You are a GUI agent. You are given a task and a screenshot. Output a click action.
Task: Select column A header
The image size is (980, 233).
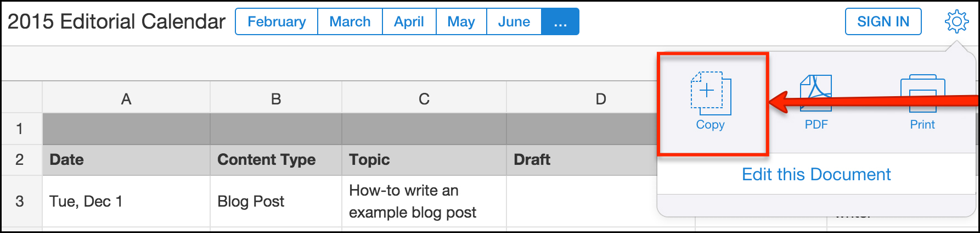tap(126, 98)
